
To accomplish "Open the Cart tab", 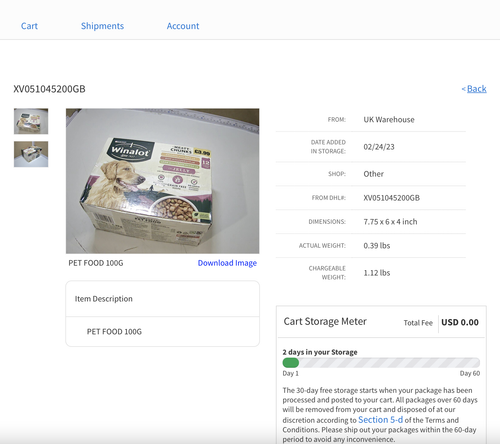I will [29, 26].
